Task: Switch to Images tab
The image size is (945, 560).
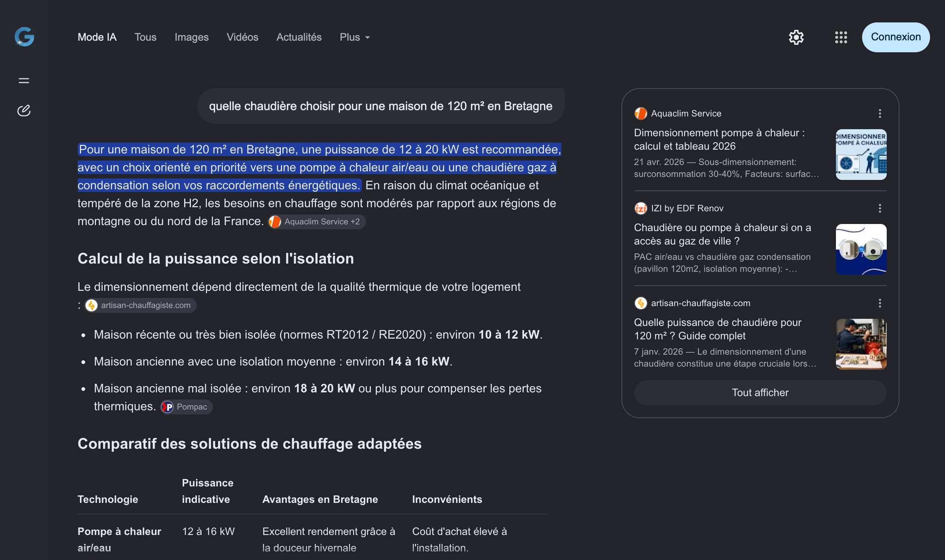Action: 191,37
